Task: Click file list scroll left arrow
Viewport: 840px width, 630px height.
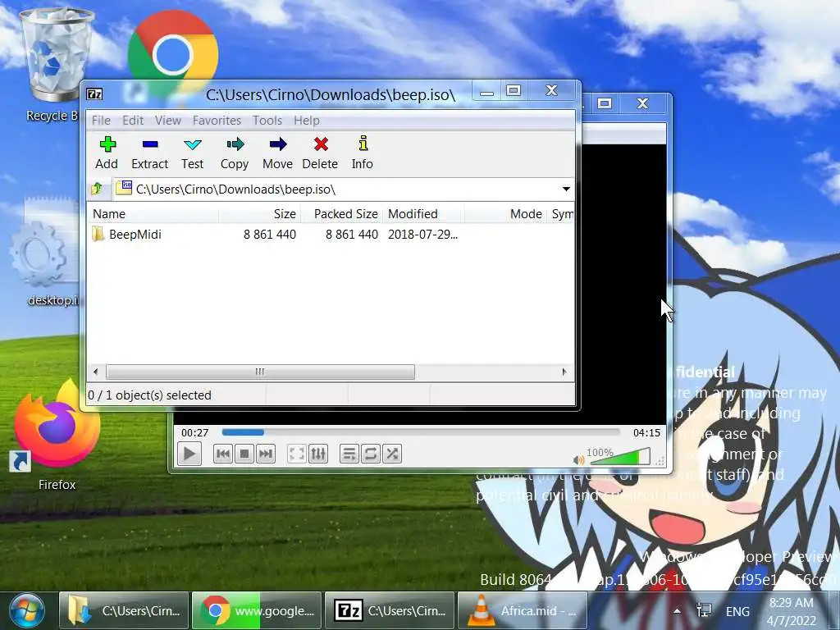Action: pyautogui.click(x=96, y=372)
